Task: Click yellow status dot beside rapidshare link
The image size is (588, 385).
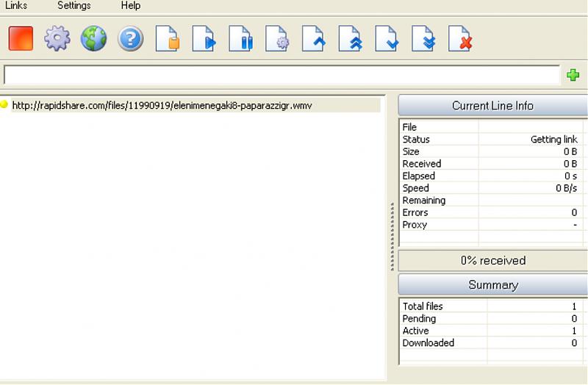Action: click(x=4, y=104)
